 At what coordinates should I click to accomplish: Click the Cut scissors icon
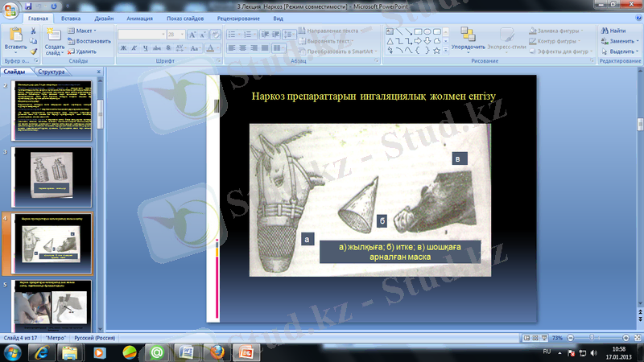(x=33, y=31)
